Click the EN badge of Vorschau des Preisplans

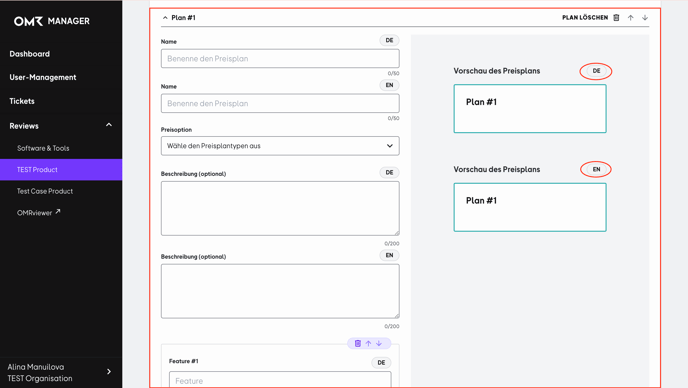click(596, 169)
